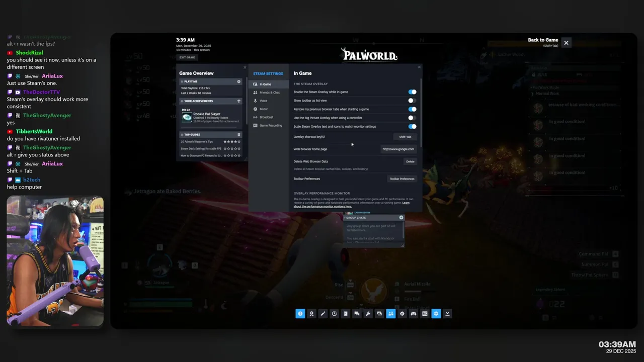
Task: Click the EXIT GAME button
Action: pyautogui.click(x=187, y=57)
